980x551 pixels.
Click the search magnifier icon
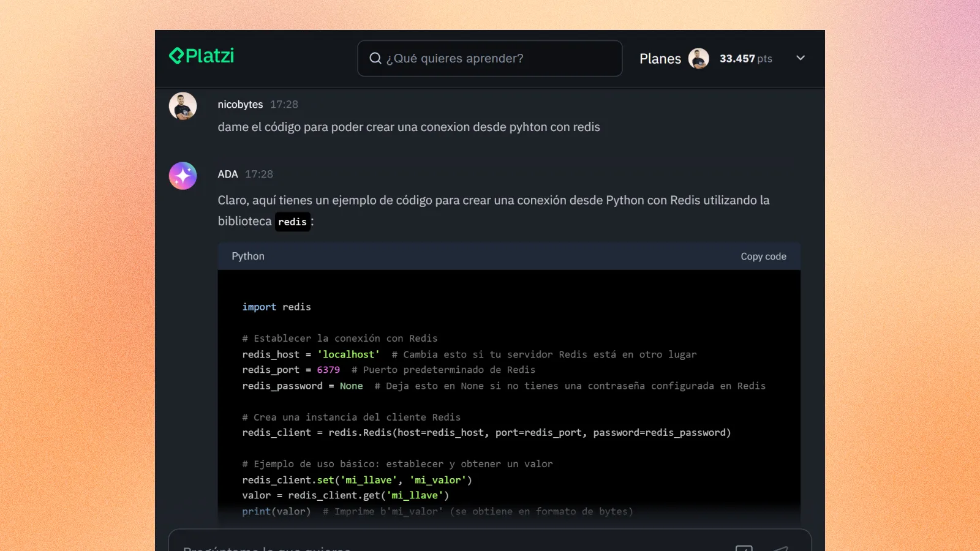coord(375,58)
